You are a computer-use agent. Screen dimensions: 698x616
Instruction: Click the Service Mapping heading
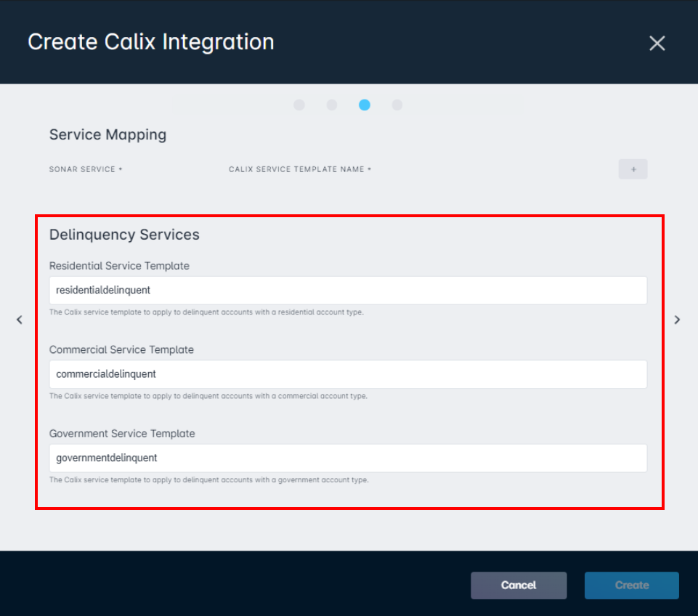(107, 134)
